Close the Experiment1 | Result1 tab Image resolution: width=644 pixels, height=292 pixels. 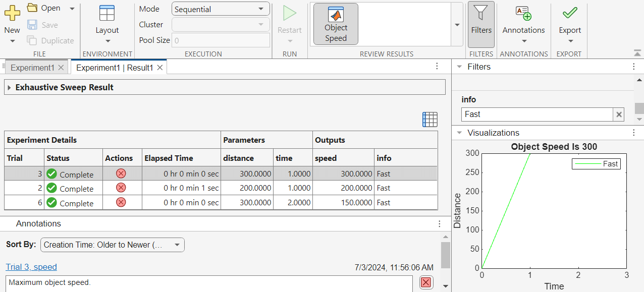(160, 68)
